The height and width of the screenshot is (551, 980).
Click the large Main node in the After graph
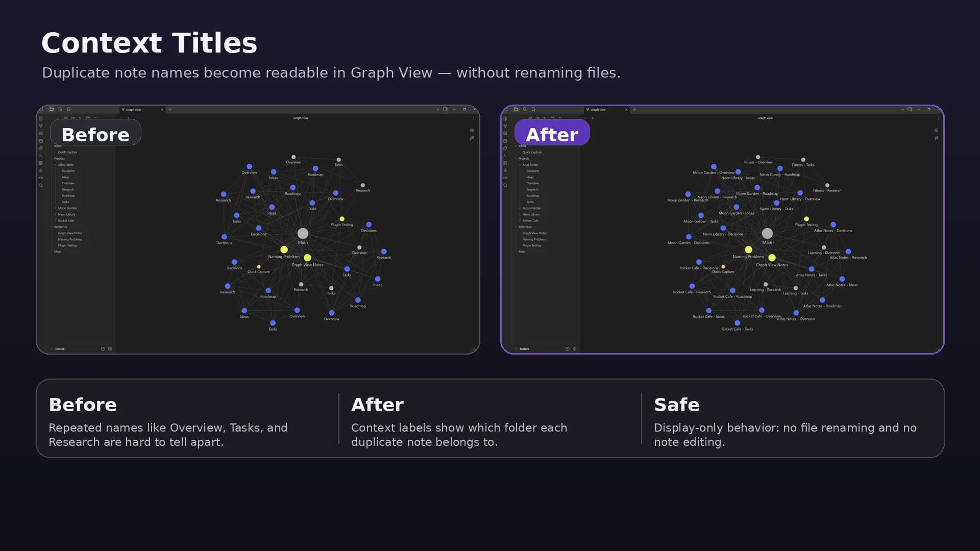(767, 233)
